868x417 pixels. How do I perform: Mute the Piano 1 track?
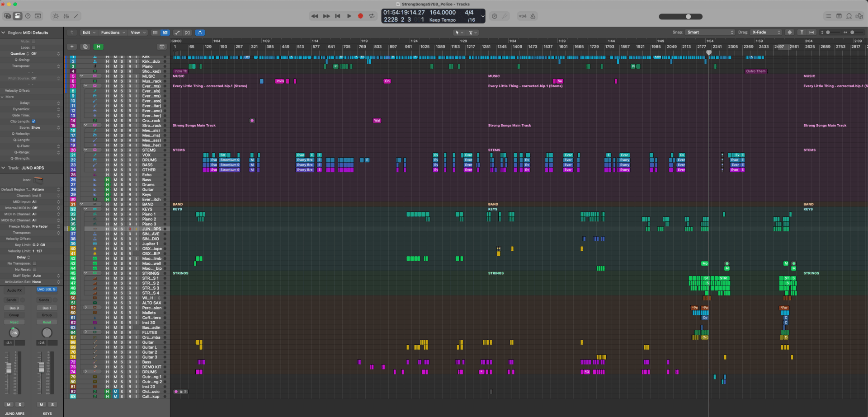[115, 214]
